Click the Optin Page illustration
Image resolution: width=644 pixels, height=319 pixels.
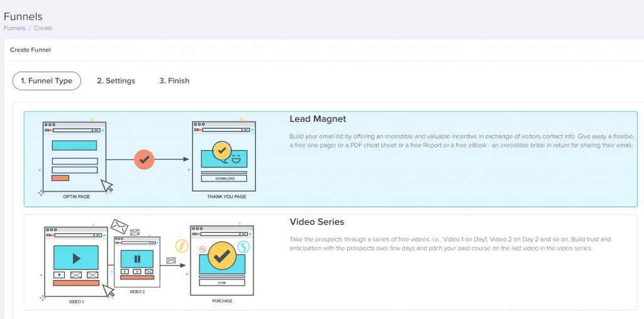75,155
